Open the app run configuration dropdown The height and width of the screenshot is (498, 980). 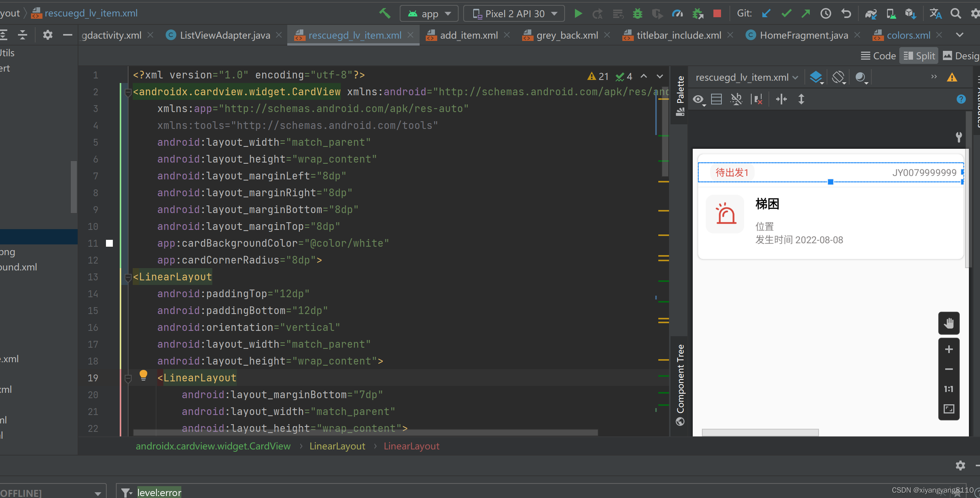click(x=429, y=14)
